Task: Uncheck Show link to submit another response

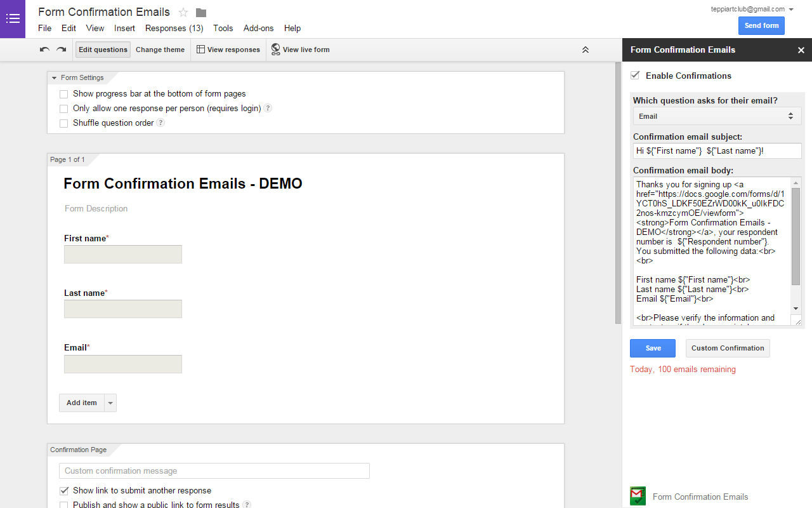Action: 64,490
